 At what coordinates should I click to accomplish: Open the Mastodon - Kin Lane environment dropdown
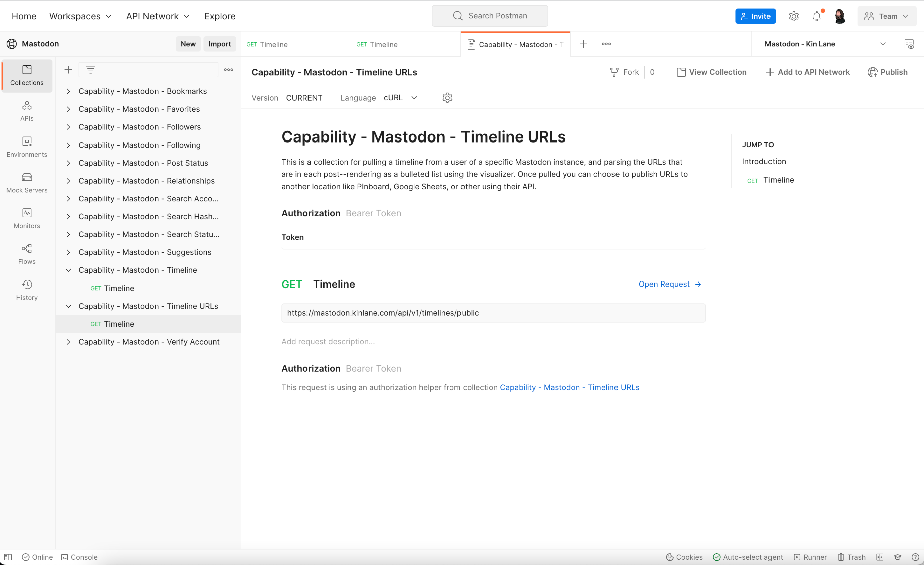(x=825, y=44)
